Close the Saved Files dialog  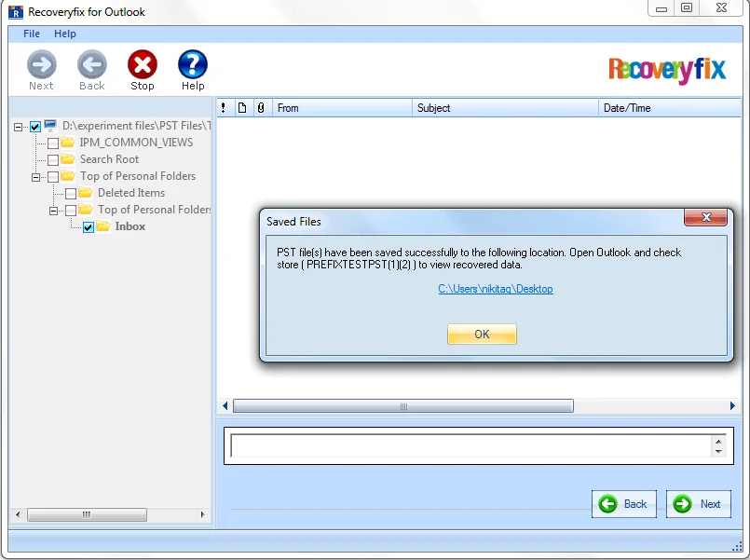[x=705, y=217]
